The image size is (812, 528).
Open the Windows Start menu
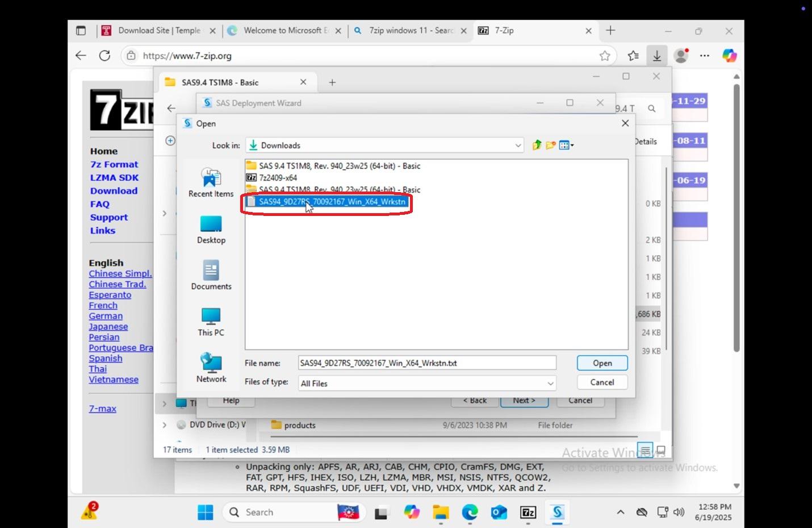(205, 512)
